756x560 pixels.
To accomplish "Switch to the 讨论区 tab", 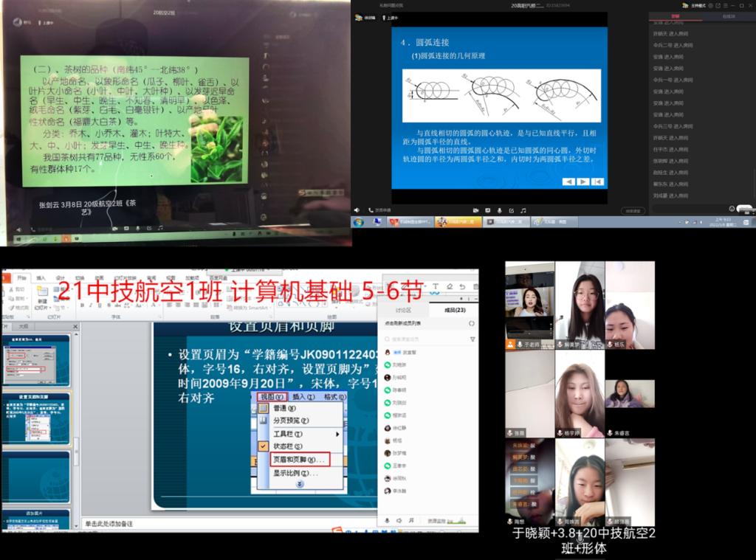I will pos(403,311).
